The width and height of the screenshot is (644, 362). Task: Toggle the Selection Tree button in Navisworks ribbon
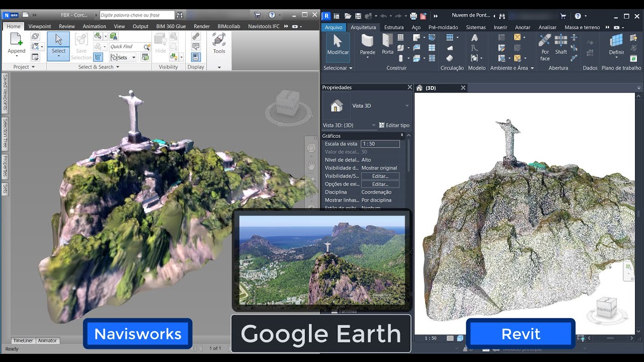point(99,57)
